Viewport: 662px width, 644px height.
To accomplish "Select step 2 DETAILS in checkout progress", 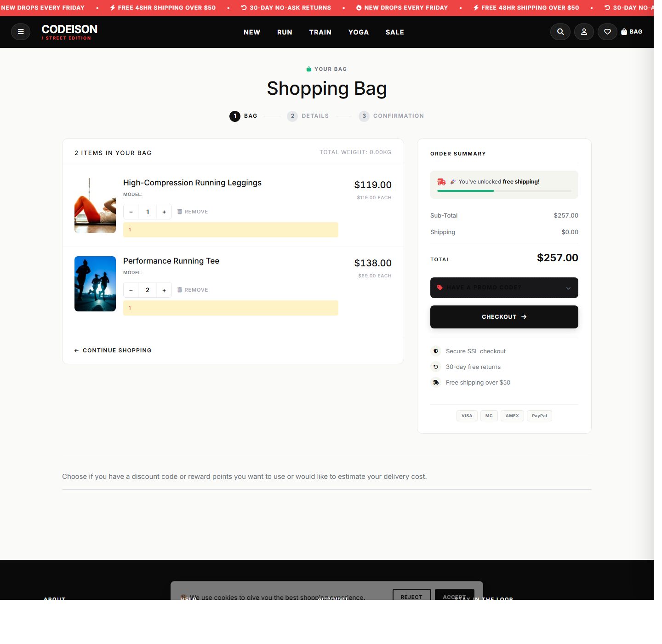I will pyautogui.click(x=308, y=116).
